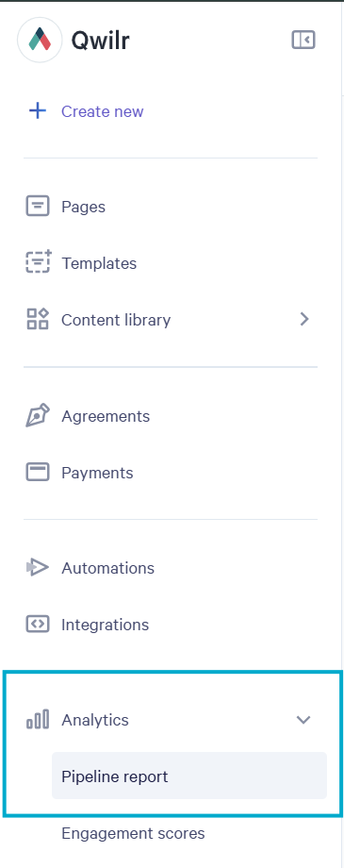Click the Pages icon

(x=38, y=207)
